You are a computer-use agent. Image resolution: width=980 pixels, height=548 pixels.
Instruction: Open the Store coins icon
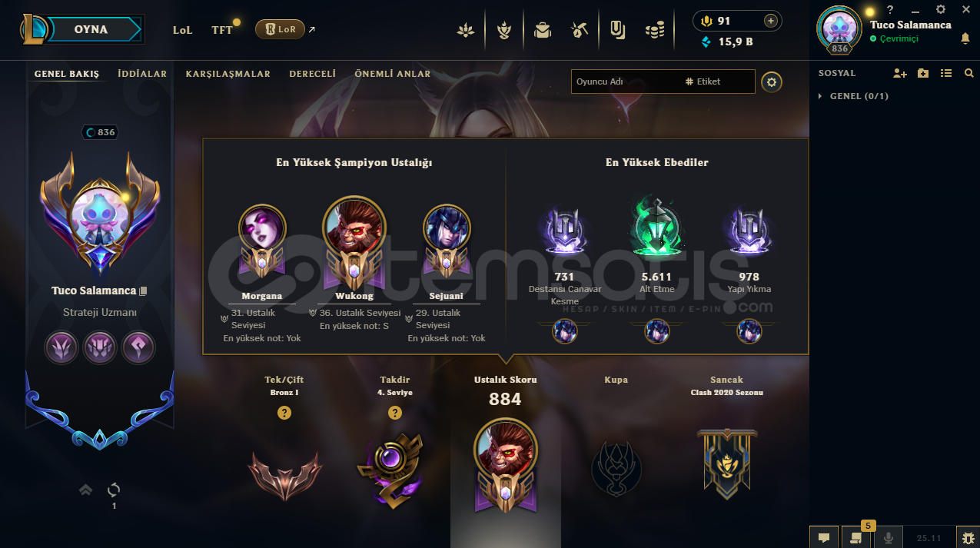point(655,30)
